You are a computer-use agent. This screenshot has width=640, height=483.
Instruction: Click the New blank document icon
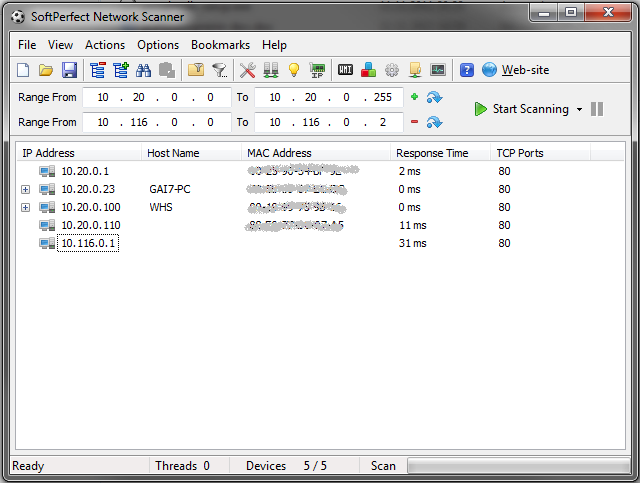(23, 70)
